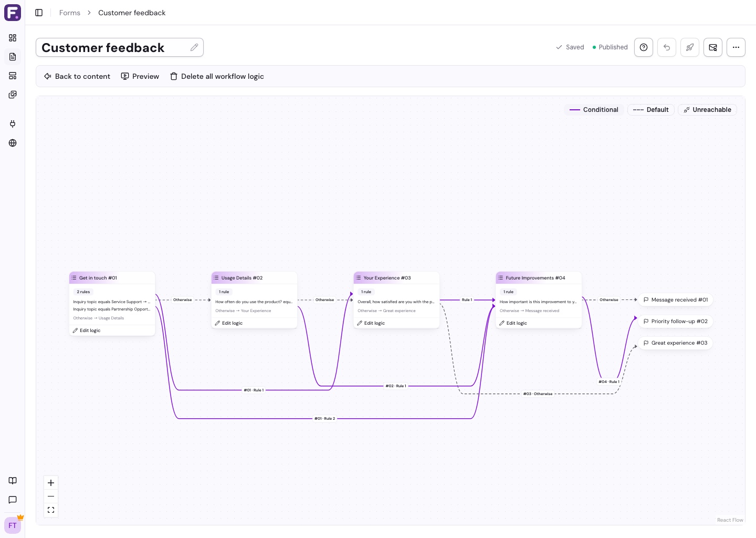
Task: Open the documentation book icon
Action: point(13,481)
